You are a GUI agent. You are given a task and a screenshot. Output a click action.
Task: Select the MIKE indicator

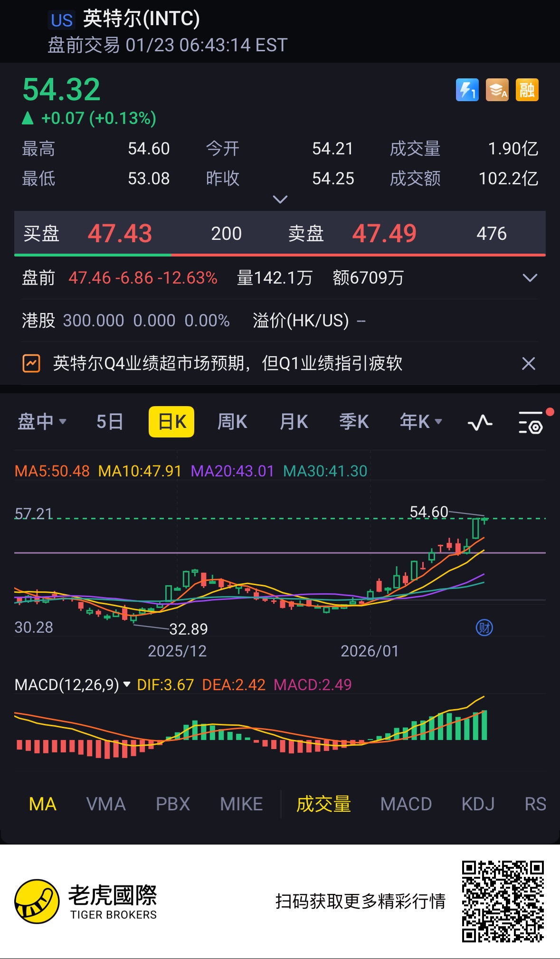241,804
